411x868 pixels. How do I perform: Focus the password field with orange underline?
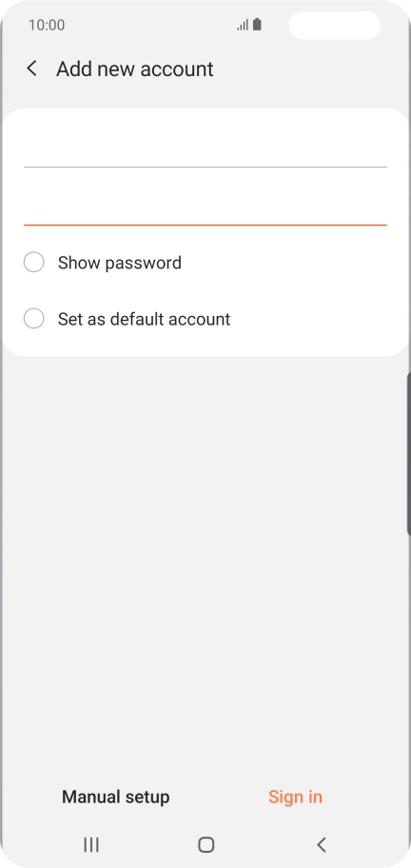pos(205,207)
